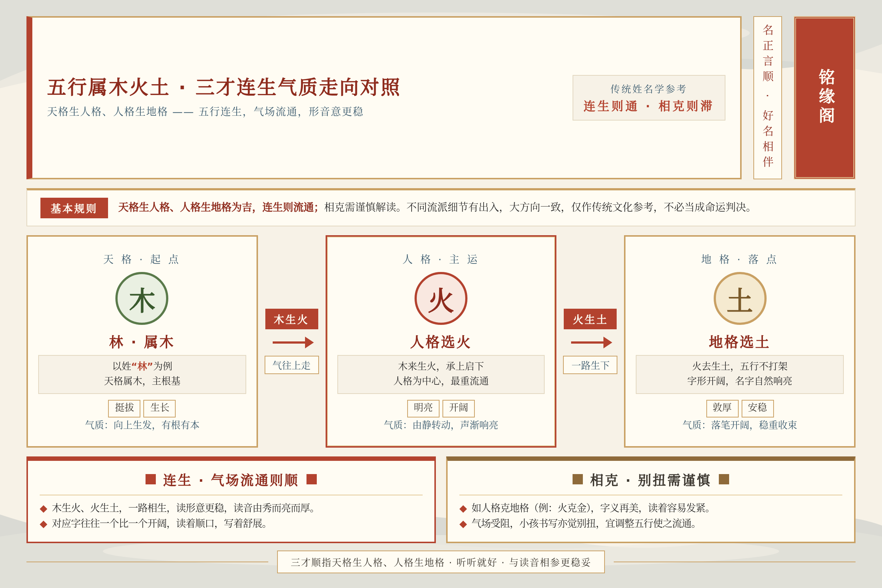Click the 林 · 属木 title
882x588 pixels.
(x=142, y=343)
